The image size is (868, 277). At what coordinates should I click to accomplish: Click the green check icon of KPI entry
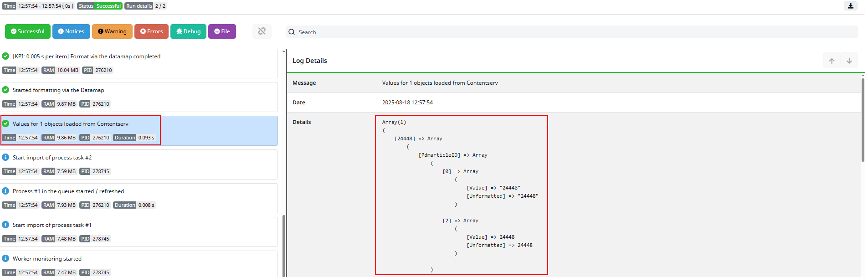(x=5, y=56)
